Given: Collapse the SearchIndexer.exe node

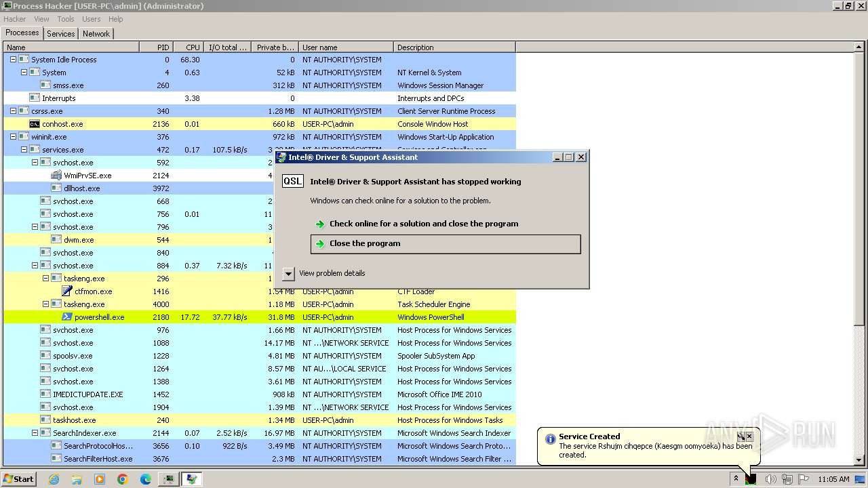Looking at the screenshot, I should tap(35, 433).
